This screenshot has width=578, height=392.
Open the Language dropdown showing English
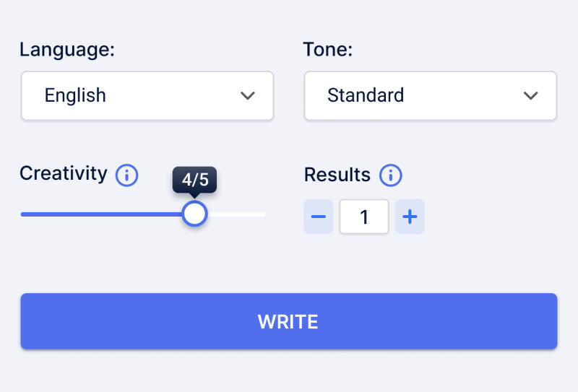(x=147, y=96)
